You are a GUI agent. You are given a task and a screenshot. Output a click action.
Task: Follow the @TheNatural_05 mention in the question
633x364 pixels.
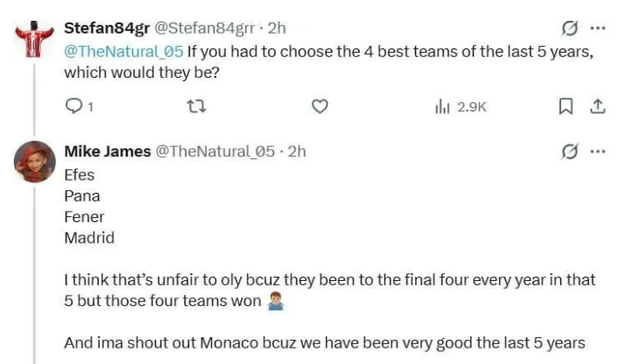(124, 51)
